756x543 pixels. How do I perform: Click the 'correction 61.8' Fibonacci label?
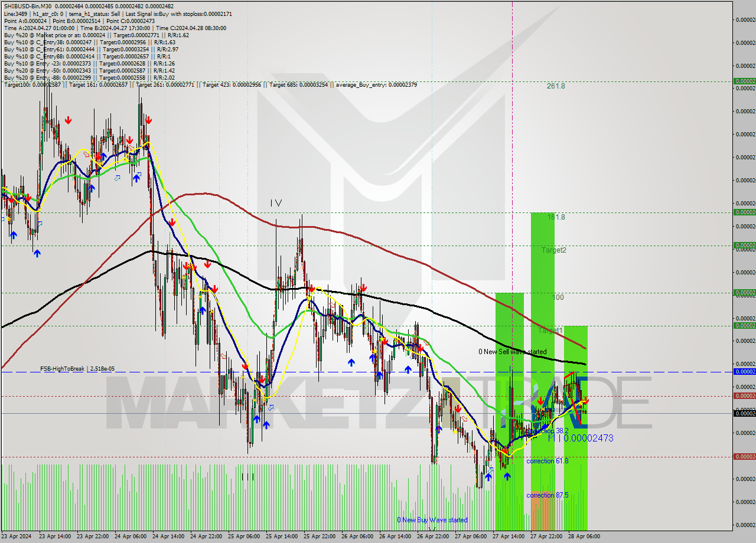coord(548,461)
